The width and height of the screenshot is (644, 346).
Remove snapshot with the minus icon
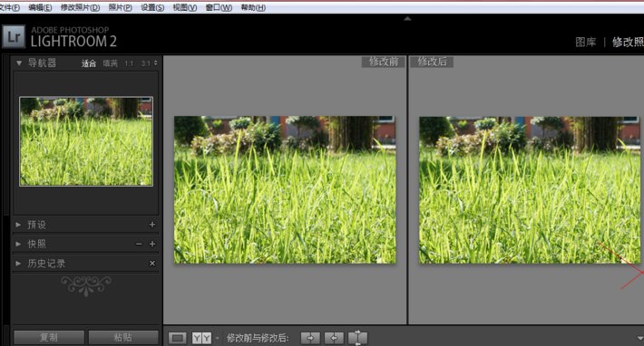[x=139, y=244]
